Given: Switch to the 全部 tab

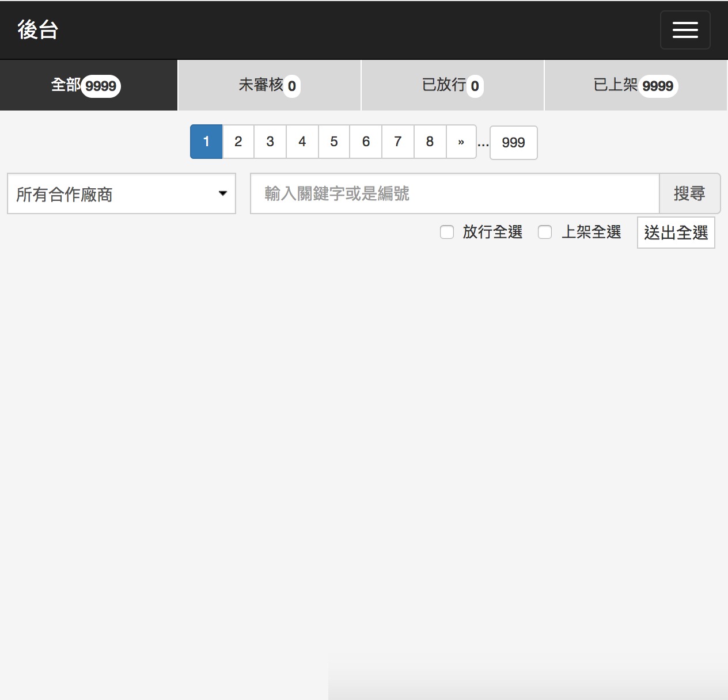Looking at the screenshot, I should click(88, 85).
